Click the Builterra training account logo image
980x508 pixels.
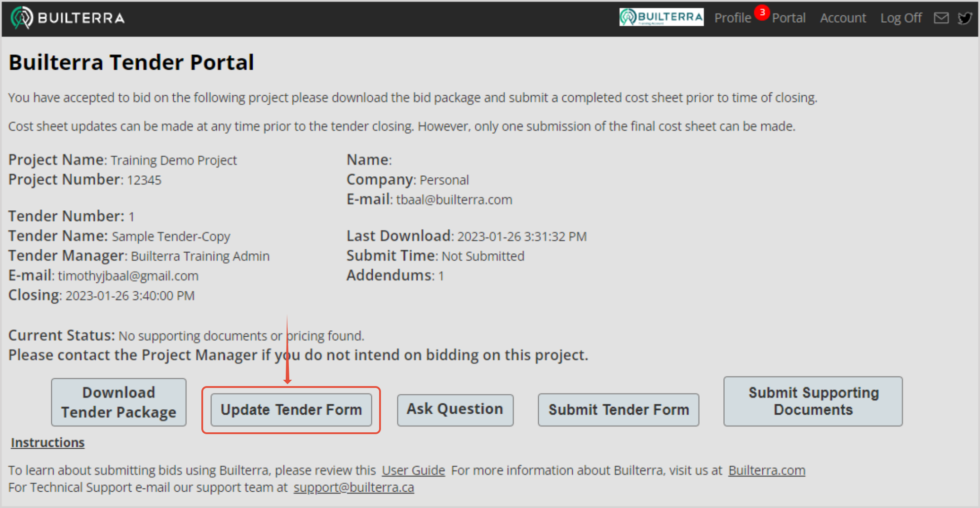[661, 17]
